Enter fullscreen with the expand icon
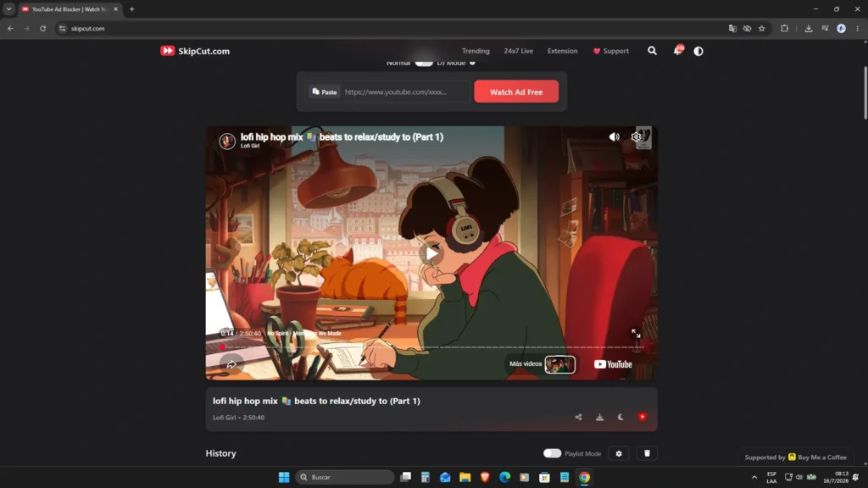Image resolution: width=868 pixels, height=488 pixels. (x=636, y=333)
